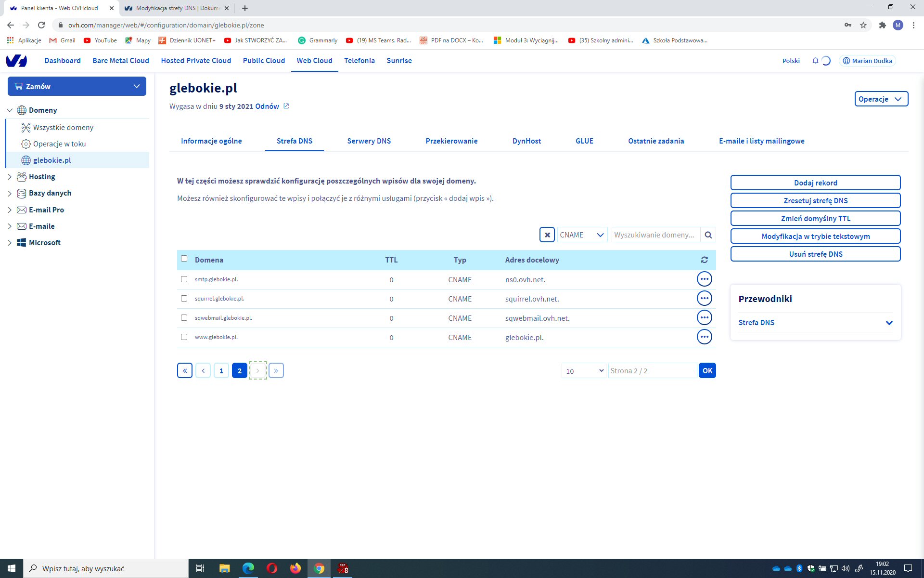Screen dimensions: 924x578
Task: Open the notifications bell icon
Action: click(815, 61)
